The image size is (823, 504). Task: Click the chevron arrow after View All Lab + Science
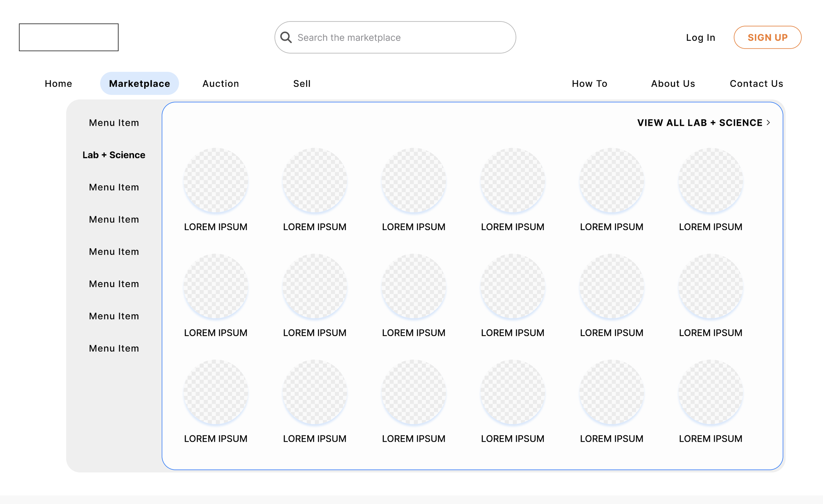(768, 122)
